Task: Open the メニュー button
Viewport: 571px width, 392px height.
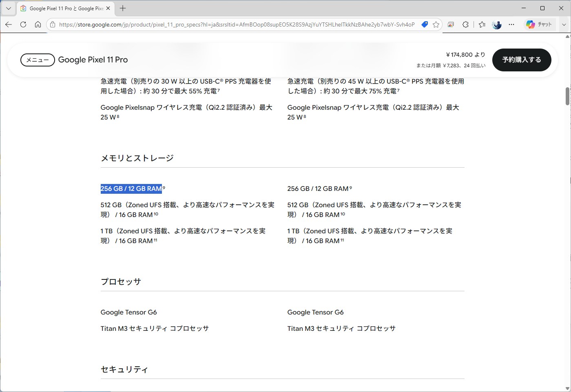Action: (x=38, y=60)
